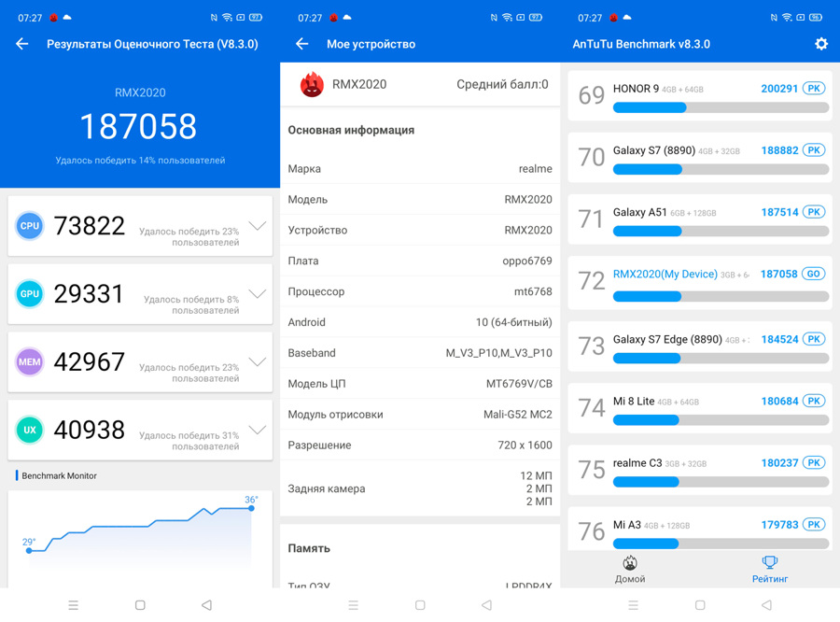Expand the GPU score 29331 details
This screenshot has height=622, width=840.
(x=258, y=294)
